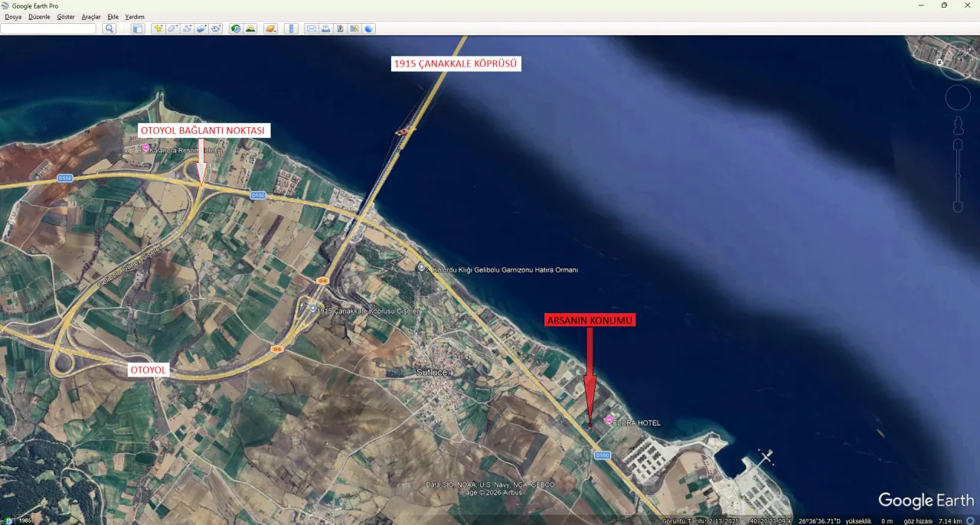Click the Görüntü Tarihi 2/13/2025 text
The image size is (980, 525).
702,521
